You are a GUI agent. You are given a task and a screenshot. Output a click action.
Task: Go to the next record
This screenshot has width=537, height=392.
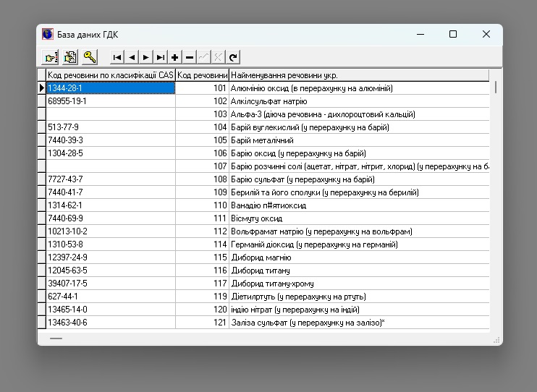[x=146, y=57]
